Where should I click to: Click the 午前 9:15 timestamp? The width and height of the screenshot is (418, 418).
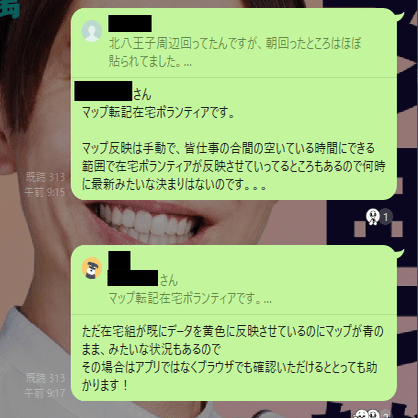(x=45, y=192)
